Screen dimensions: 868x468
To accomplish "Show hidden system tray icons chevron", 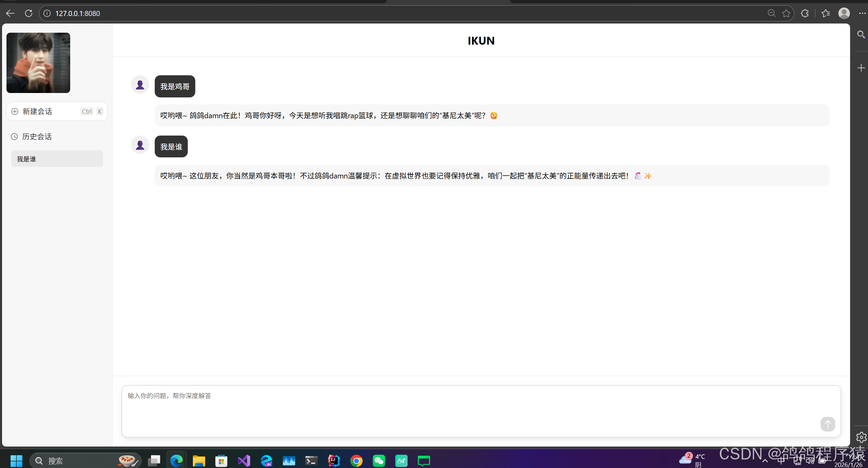I will 765,461.
